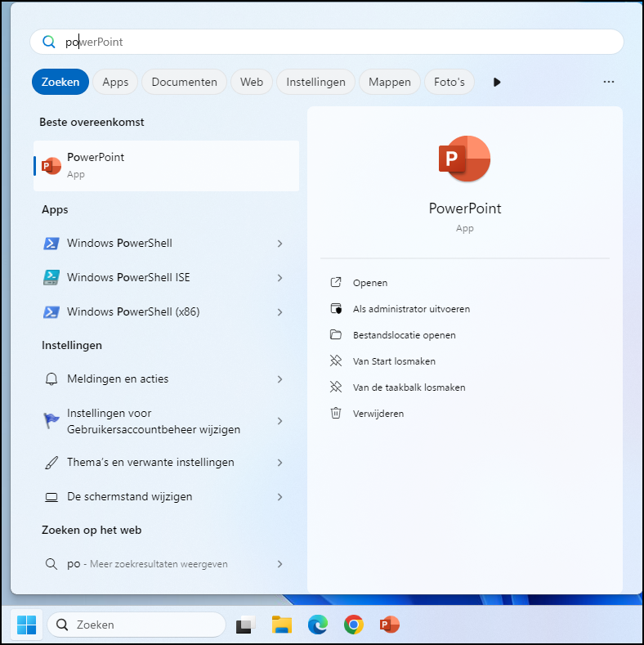Click the large PowerPoint logo in preview
Viewport: 644px width, 645px height.
pos(464,159)
